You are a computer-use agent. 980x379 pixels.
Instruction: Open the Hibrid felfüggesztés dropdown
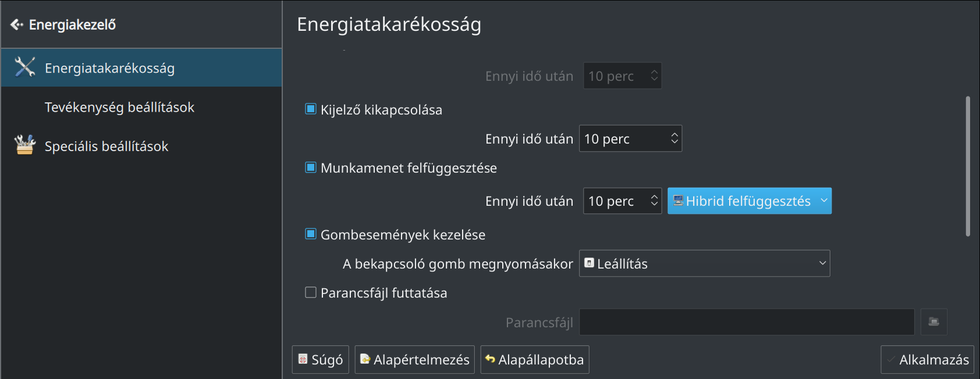pyautogui.click(x=750, y=201)
